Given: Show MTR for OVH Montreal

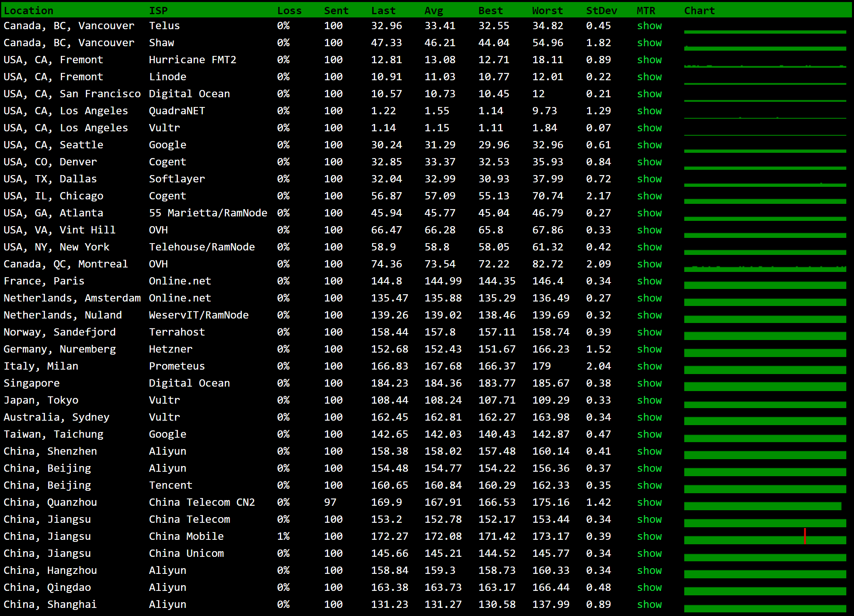Looking at the screenshot, I should point(649,264).
